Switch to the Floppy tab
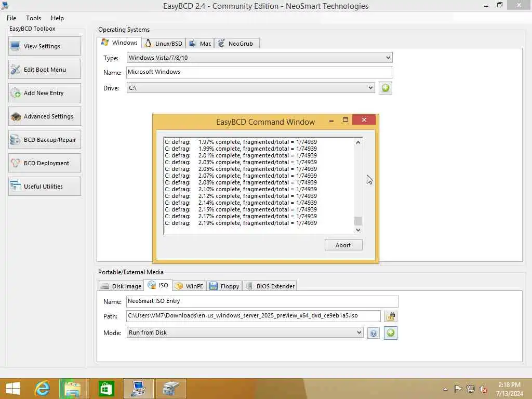 pos(224,286)
